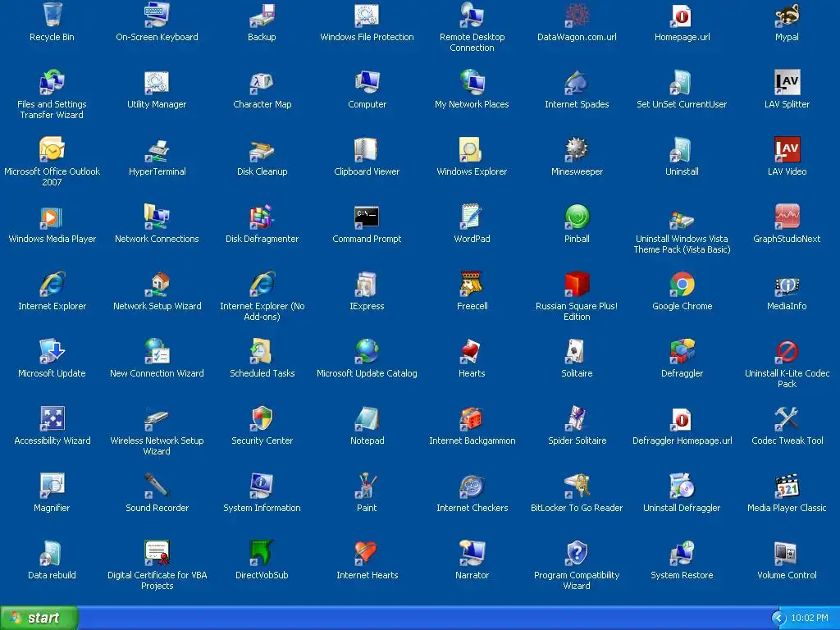Open the DirectVobSub green arrow icon
The height and width of the screenshot is (630, 840).
coord(262,553)
